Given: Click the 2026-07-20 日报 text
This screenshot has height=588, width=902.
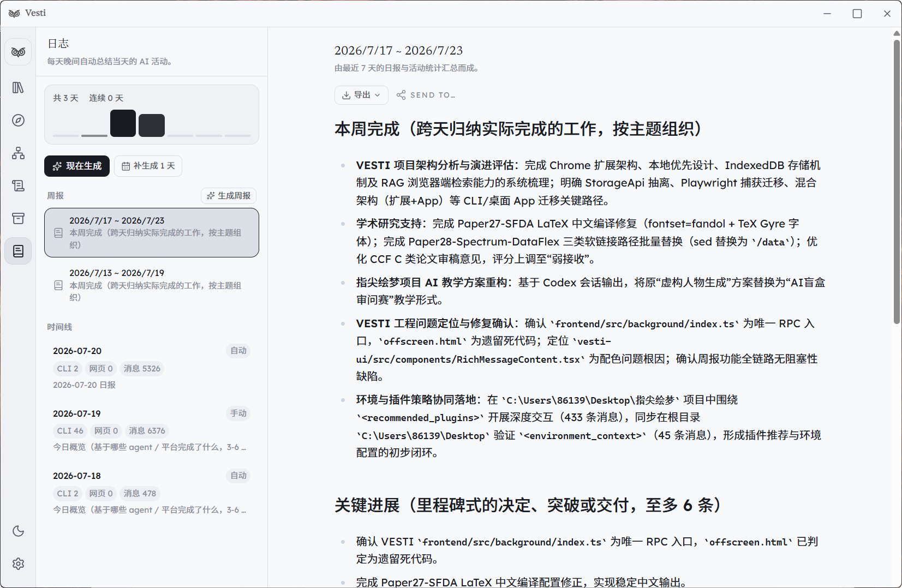Looking at the screenshot, I should [84, 385].
